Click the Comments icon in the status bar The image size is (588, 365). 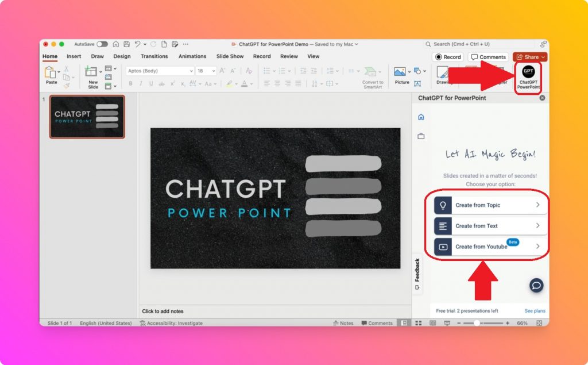(x=376, y=322)
